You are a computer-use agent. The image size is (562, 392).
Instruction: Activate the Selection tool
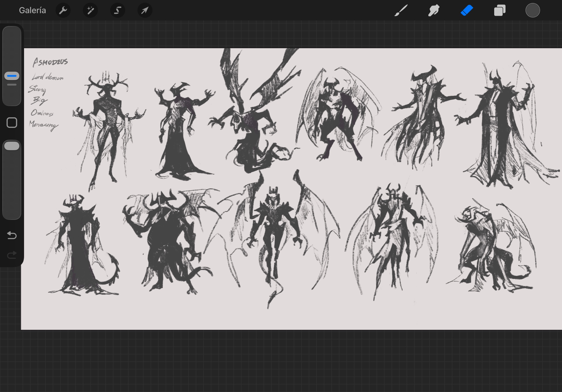pos(117,11)
